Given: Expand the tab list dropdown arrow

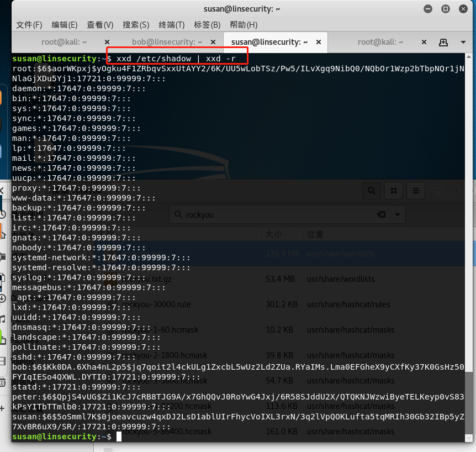Looking at the screenshot, I should tap(463, 42).
